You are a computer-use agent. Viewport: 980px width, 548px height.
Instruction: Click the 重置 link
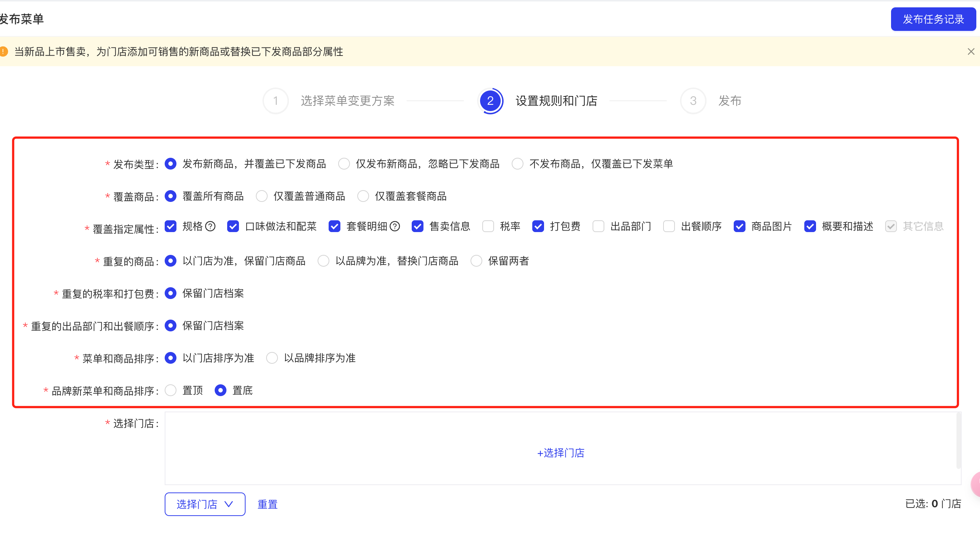[268, 504]
